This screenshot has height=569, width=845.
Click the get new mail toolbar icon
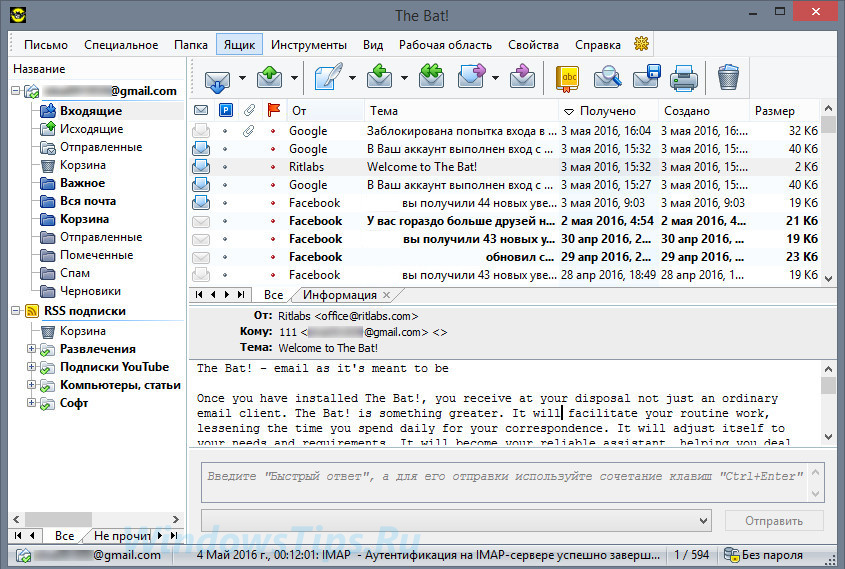[x=217, y=79]
